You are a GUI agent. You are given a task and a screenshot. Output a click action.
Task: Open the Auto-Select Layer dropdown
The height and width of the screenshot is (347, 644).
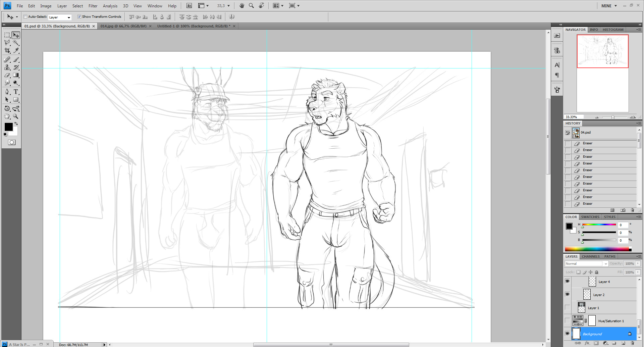coord(60,17)
